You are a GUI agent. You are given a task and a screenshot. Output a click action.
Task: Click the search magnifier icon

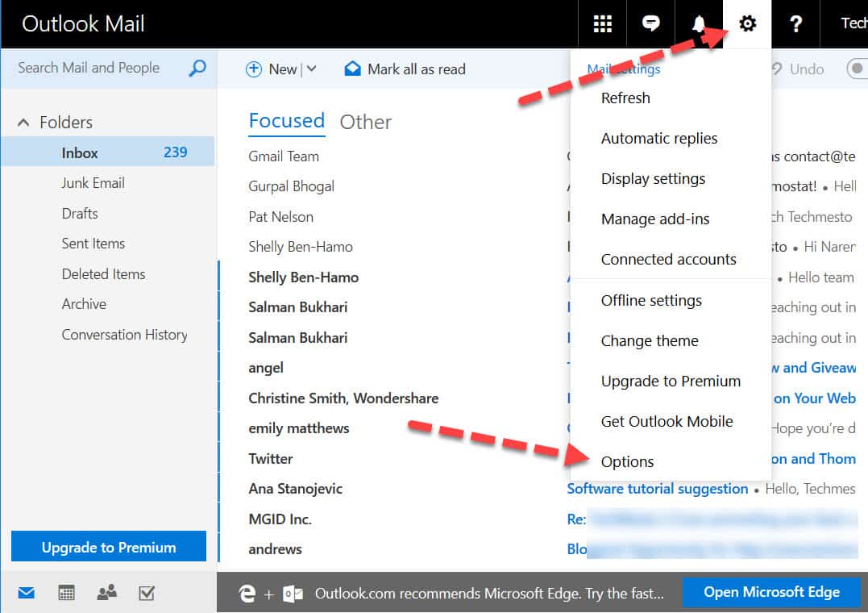coord(197,69)
